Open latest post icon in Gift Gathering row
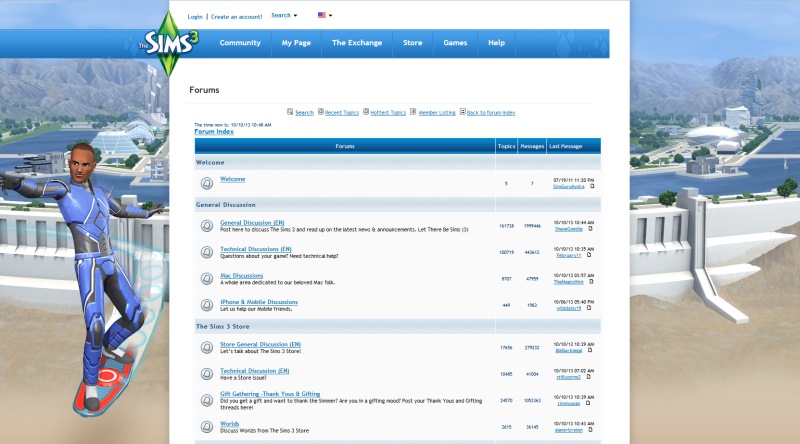The height and width of the screenshot is (444, 800). coord(588,403)
